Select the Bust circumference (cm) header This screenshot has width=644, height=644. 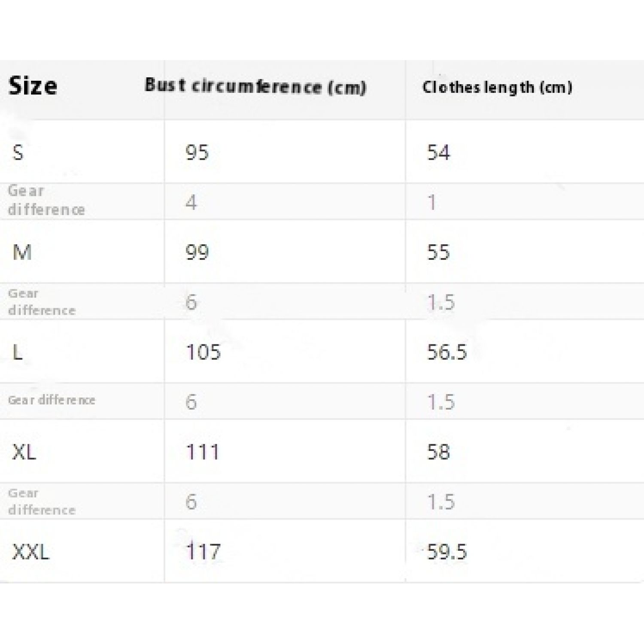coord(255,86)
